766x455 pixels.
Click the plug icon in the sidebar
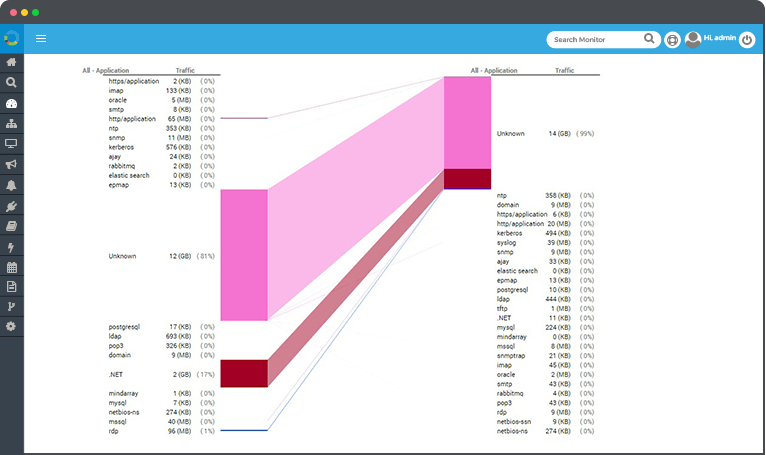[x=11, y=206]
